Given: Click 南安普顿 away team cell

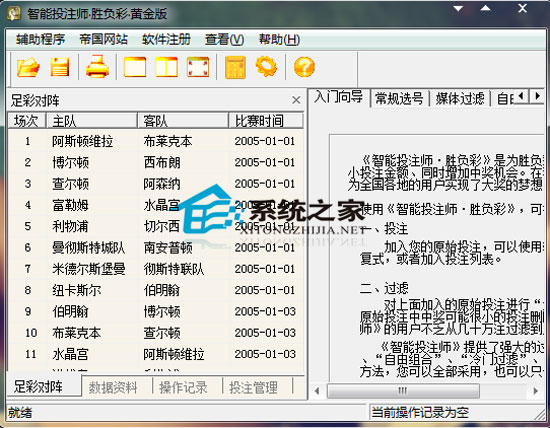Looking at the screenshot, I should tap(168, 248).
